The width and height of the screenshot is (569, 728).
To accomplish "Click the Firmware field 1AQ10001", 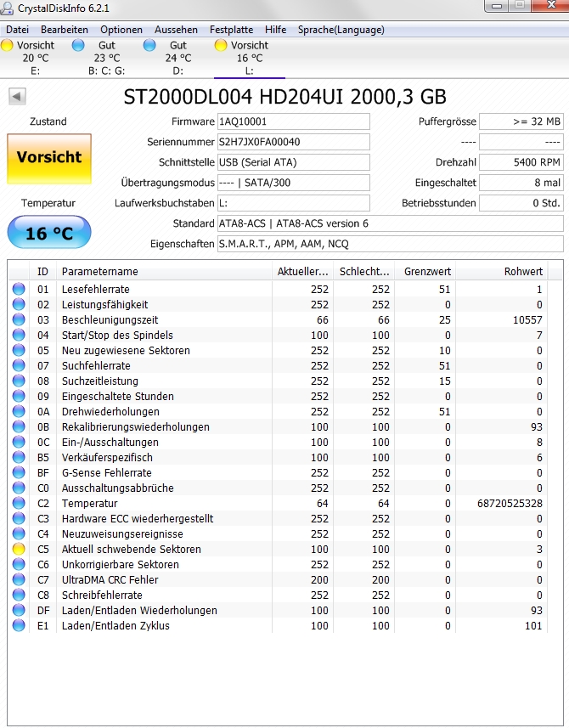I will (293, 121).
